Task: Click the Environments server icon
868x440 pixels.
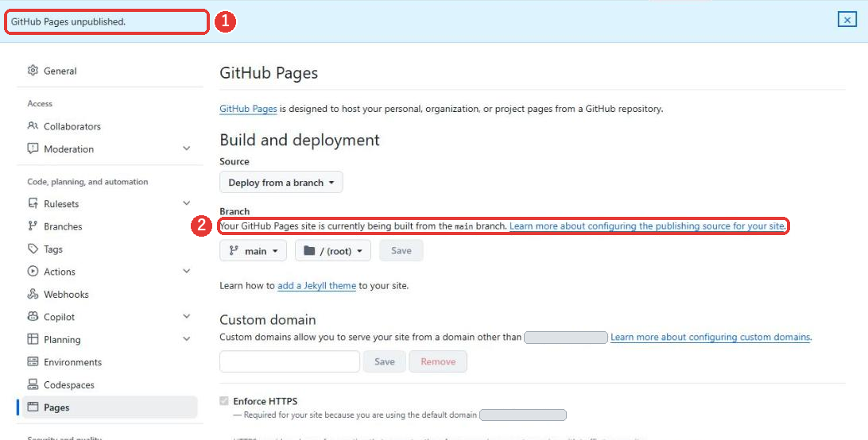Action: pyautogui.click(x=33, y=361)
